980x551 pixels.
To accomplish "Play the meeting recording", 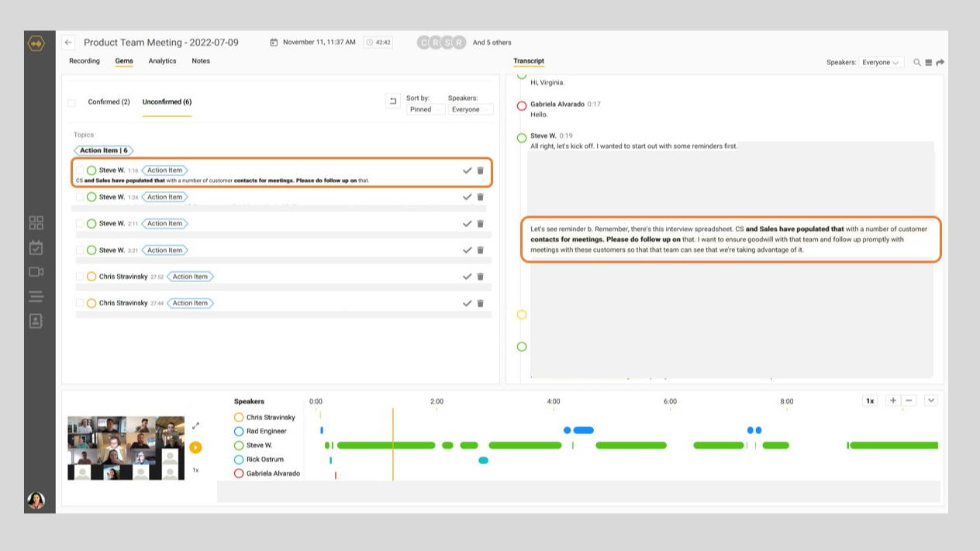I will point(195,447).
